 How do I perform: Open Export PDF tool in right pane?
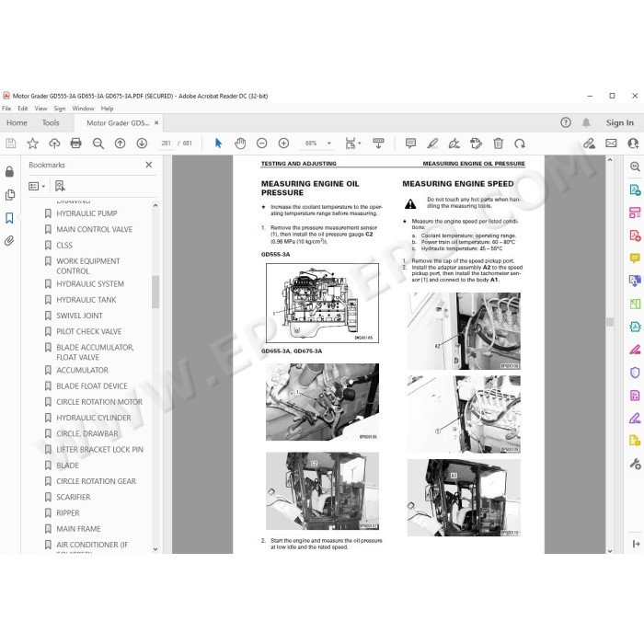[635, 190]
